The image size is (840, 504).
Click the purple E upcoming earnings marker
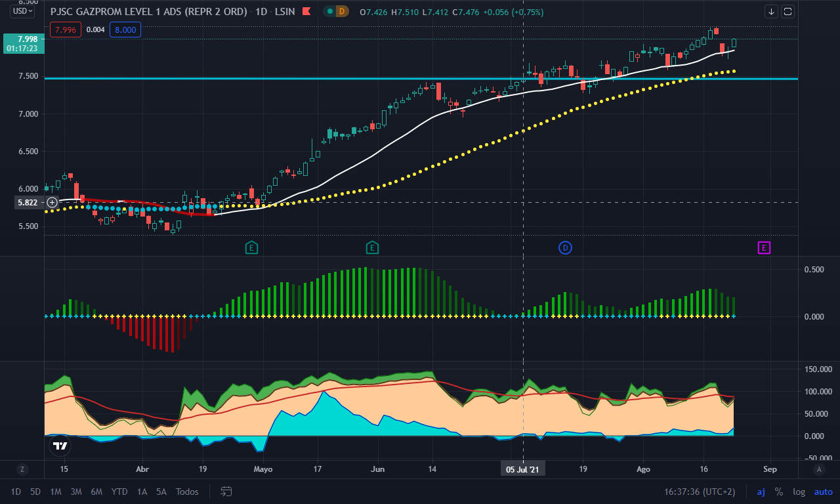tap(764, 247)
